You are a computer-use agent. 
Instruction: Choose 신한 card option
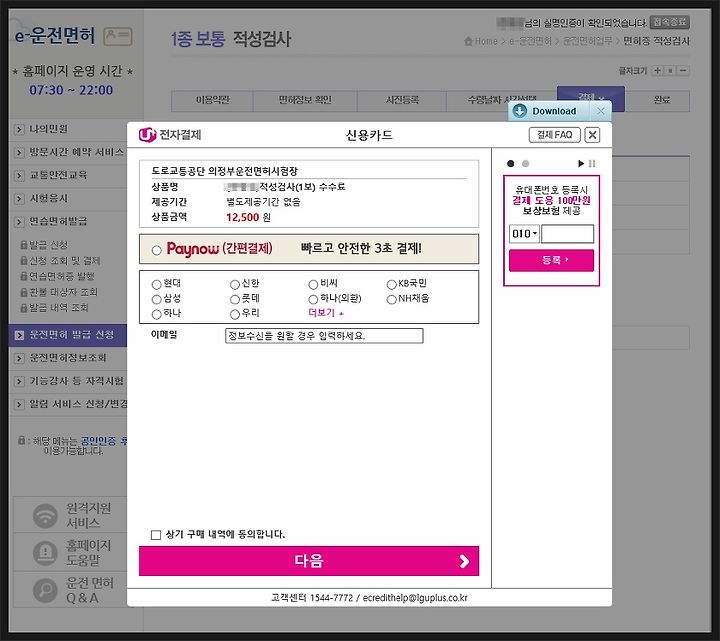coord(235,285)
